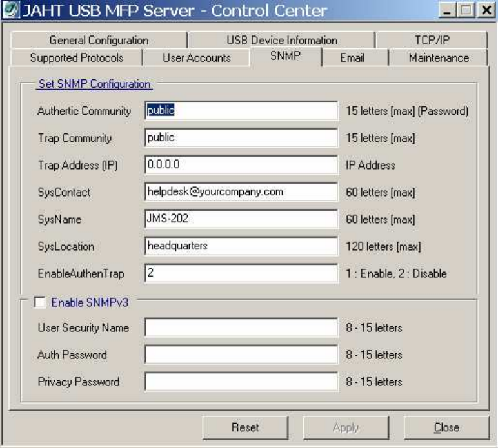
Task: Focus the Trap Community text box
Action: 241,138
